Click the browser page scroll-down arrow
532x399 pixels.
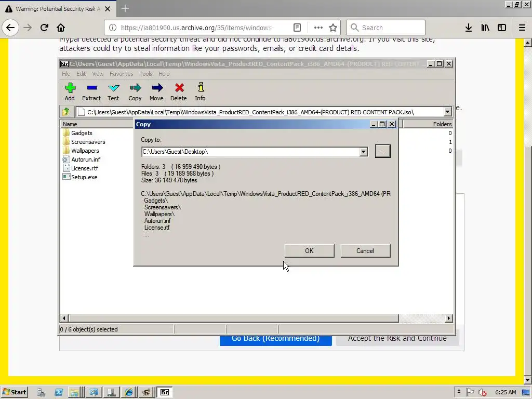[x=528, y=380]
